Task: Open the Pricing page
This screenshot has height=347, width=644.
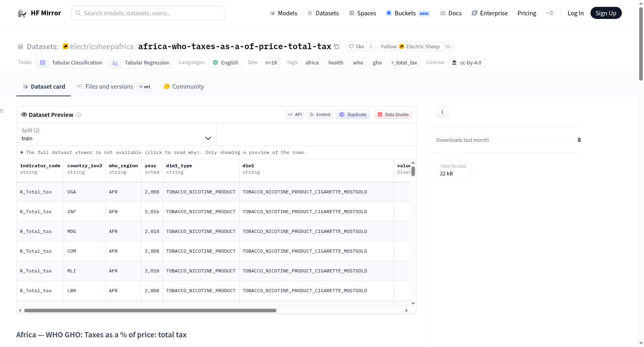Action: [527, 13]
